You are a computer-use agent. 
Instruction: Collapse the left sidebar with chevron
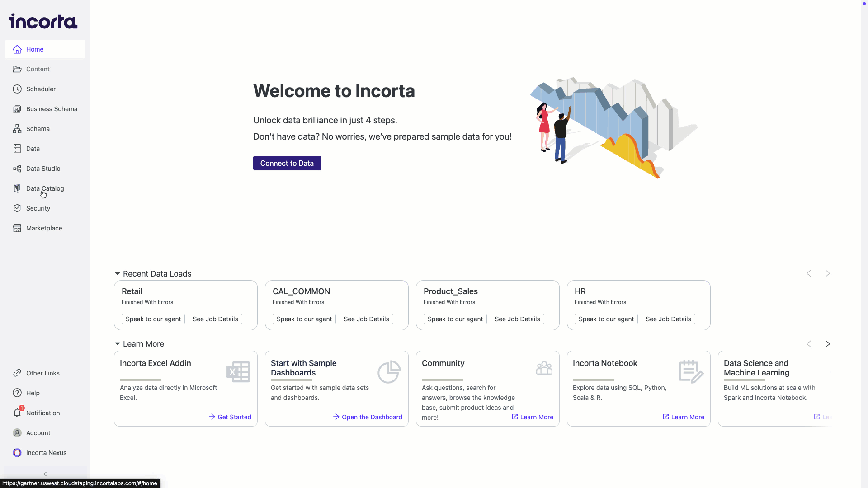pyautogui.click(x=45, y=474)
